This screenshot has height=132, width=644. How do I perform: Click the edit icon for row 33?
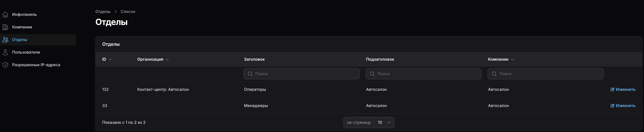[x=612, y=106]
